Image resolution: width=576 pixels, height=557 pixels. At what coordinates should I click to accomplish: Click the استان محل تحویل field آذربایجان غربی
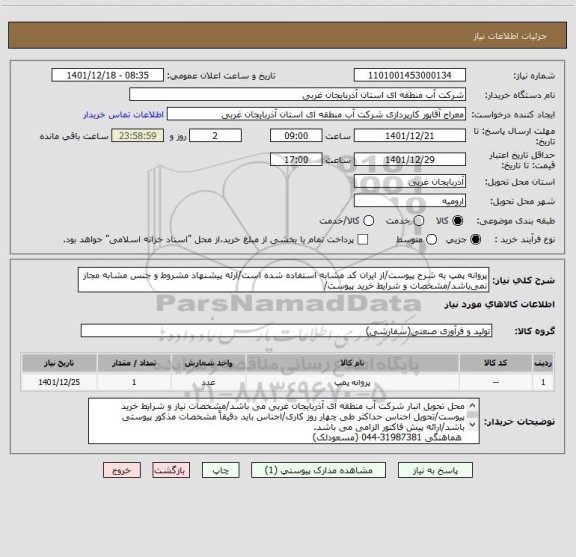pos(410,182)
